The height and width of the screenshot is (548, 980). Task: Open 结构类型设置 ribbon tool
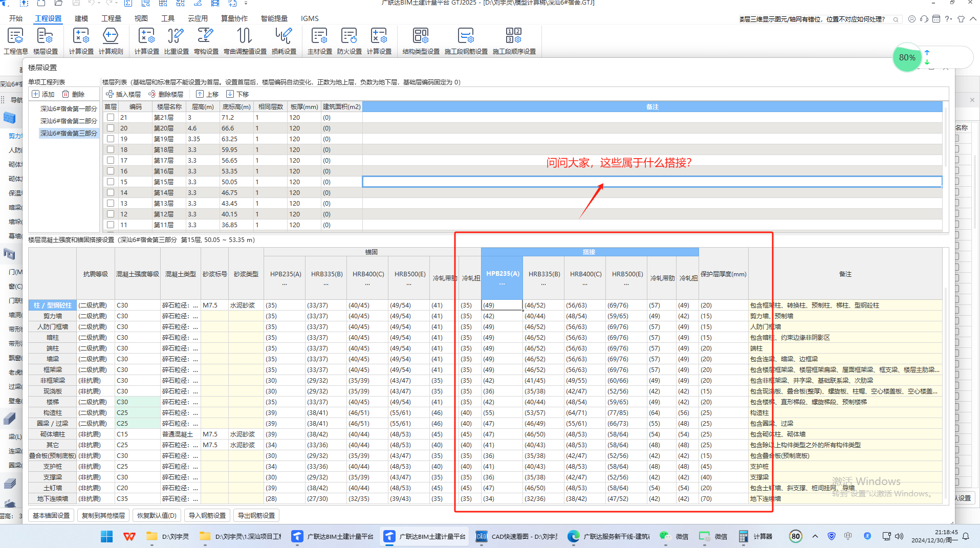click(x=421, y=41)
